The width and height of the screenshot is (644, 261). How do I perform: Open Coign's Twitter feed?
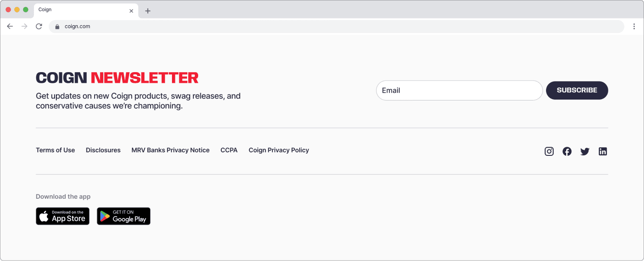(x=585, y=151)
